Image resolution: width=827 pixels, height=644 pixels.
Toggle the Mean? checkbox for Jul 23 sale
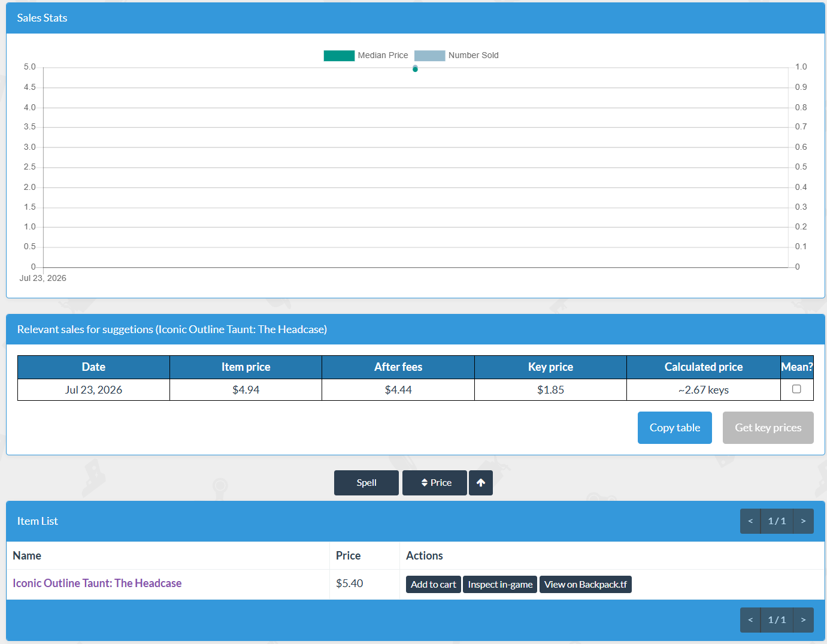tap(796, 389)
